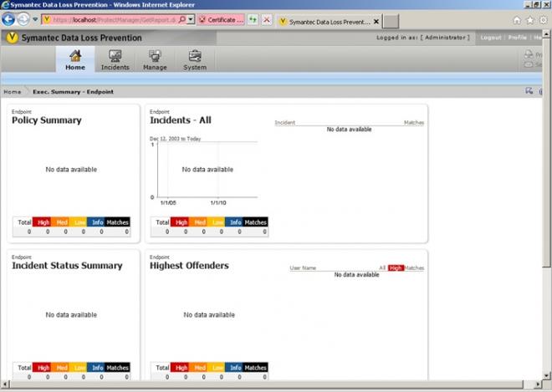The height and width of the screenshot is (392, 552).
Task: Click High swatch in Incident Status Summary
Action: [x=42, y=368]
